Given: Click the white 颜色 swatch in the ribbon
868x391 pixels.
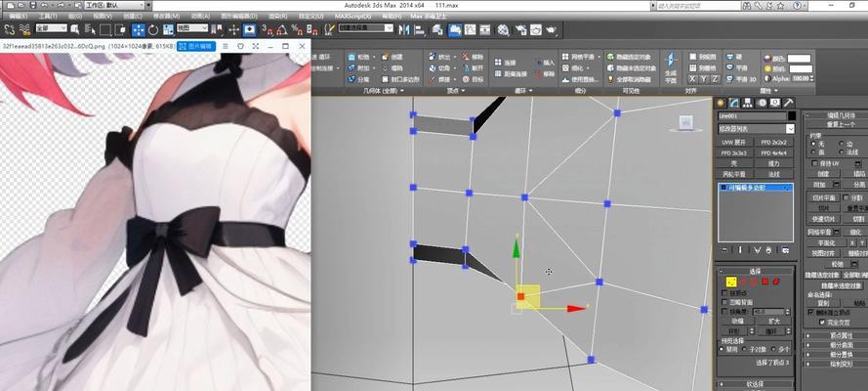Looking at the screenshot, I should (x=800, y=58).
